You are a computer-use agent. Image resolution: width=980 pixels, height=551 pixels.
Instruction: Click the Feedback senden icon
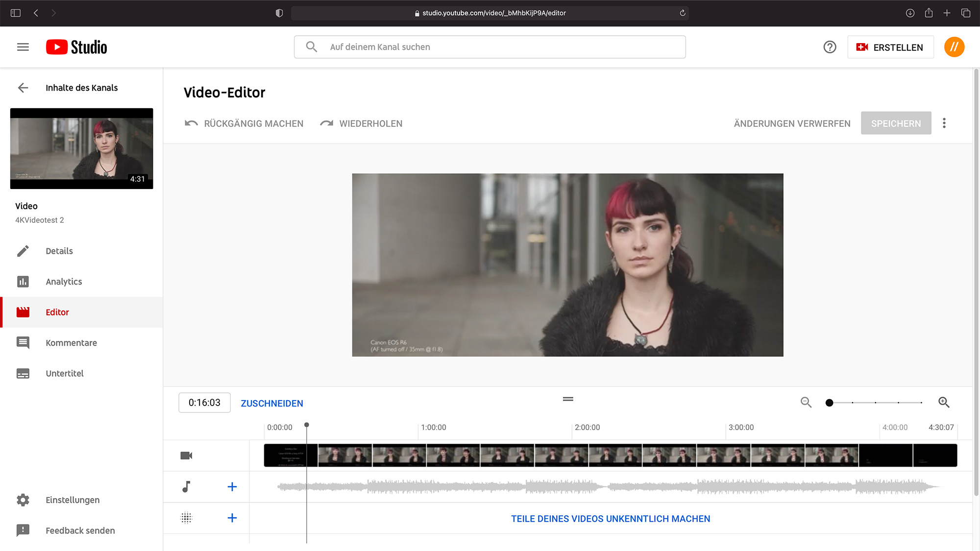(23, 530)
